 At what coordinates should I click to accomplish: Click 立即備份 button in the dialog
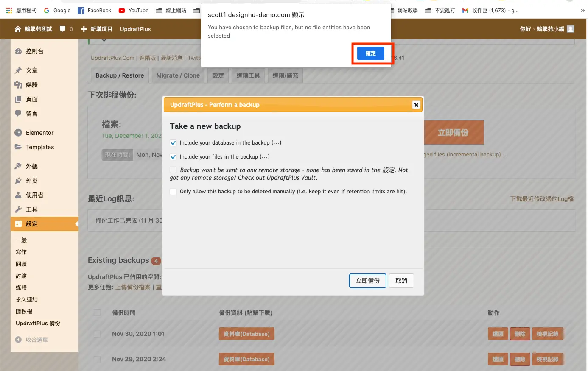[367, 281]
